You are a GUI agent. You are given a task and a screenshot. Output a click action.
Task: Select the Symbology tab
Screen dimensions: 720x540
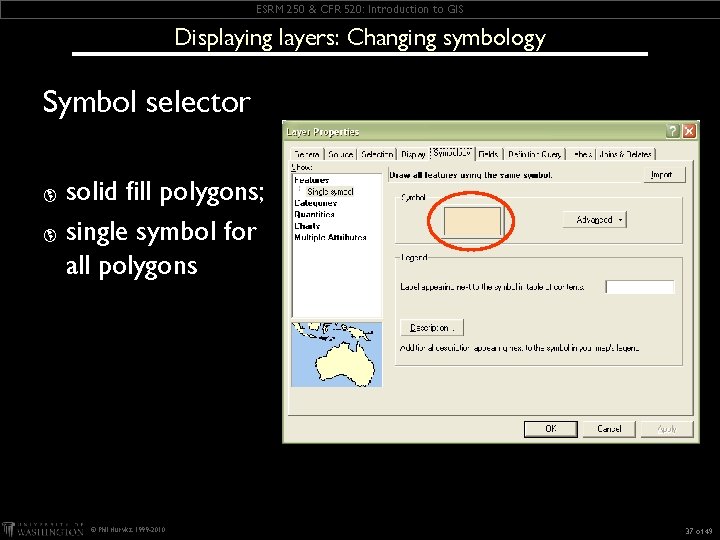pos(452,153)
